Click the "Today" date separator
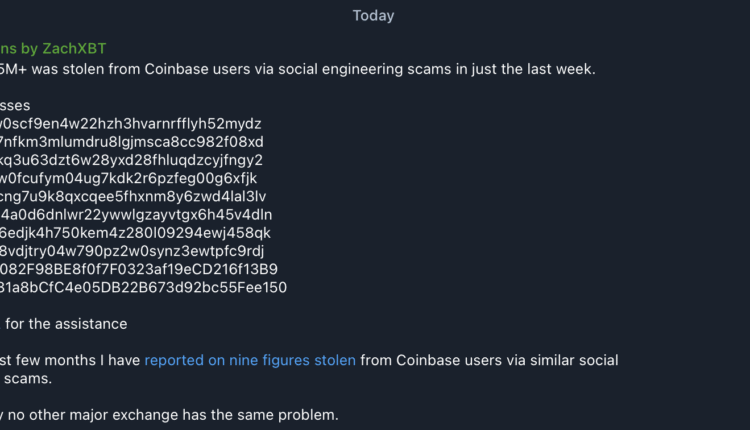This screenshot has width=750, height=430. click(x=374, y=16)
